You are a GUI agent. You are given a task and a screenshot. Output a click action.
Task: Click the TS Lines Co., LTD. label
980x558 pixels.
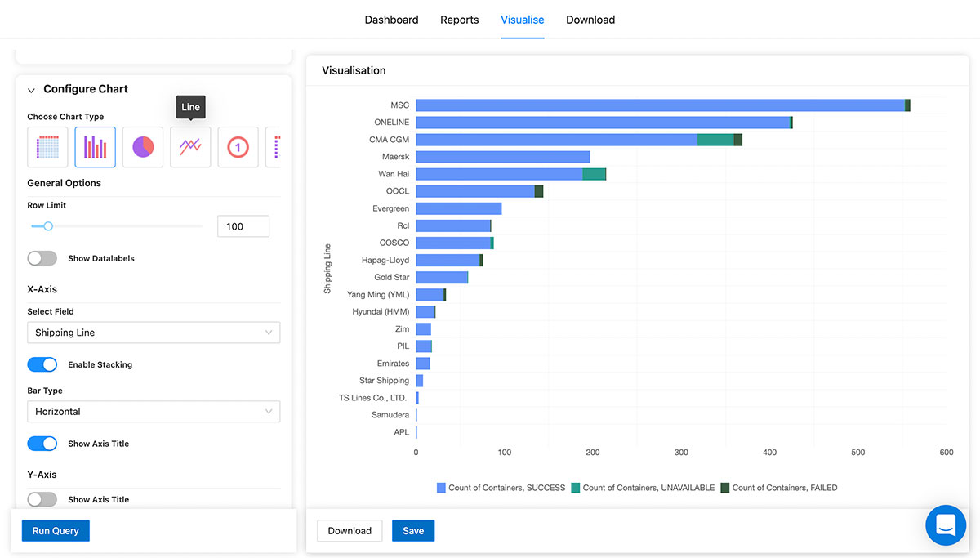[373, 398]
